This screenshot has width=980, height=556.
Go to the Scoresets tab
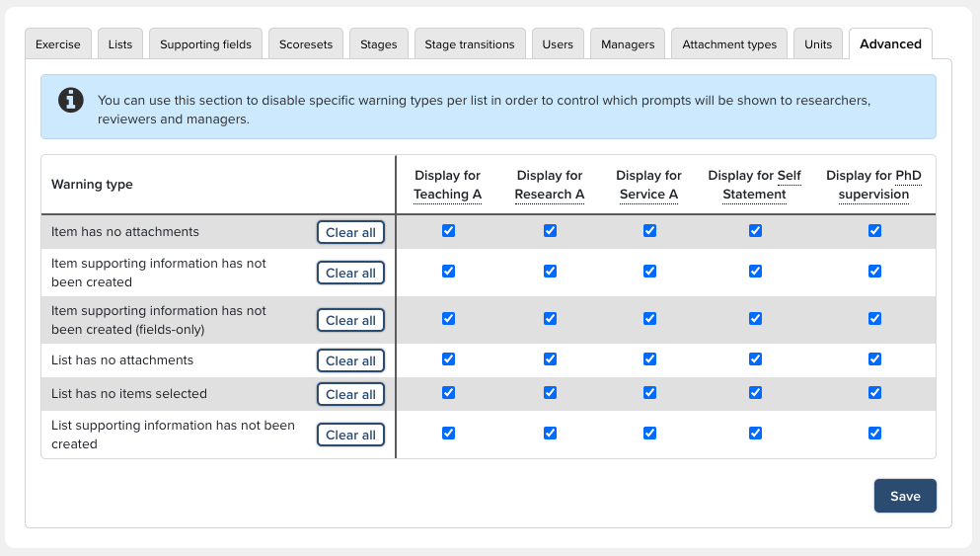(x=306, y=44)
